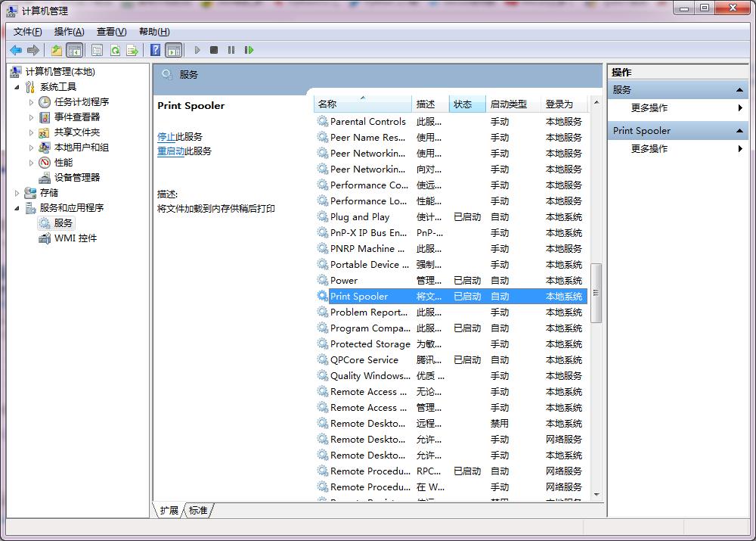This screenshot has height=541, width=756.
Task: Click the 重启动 service link
Action: pyautogui.click(x=171, y=151)
